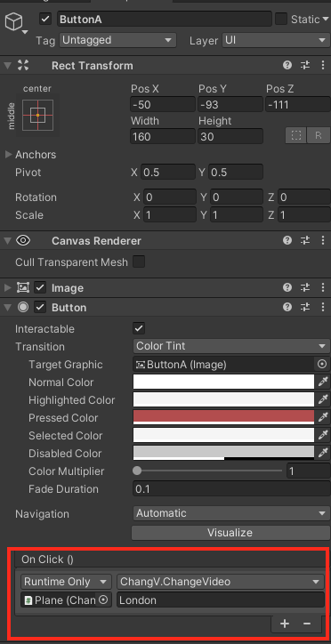Image resolution: width=331 pixels, height=644 pixels.
Task: Open Rect Transform help icon
Action: click(x=287, y=65)
